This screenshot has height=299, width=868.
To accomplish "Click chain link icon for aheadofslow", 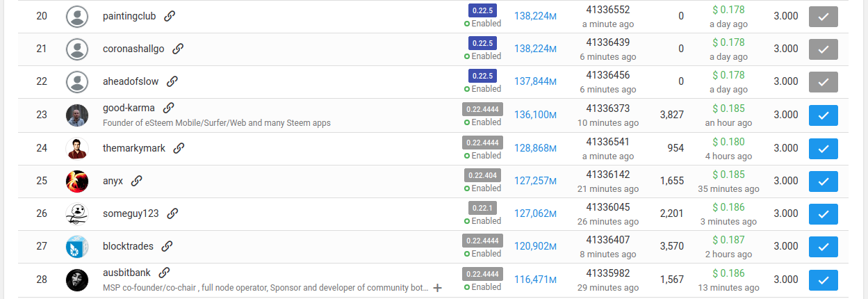I will click(172, 81).
